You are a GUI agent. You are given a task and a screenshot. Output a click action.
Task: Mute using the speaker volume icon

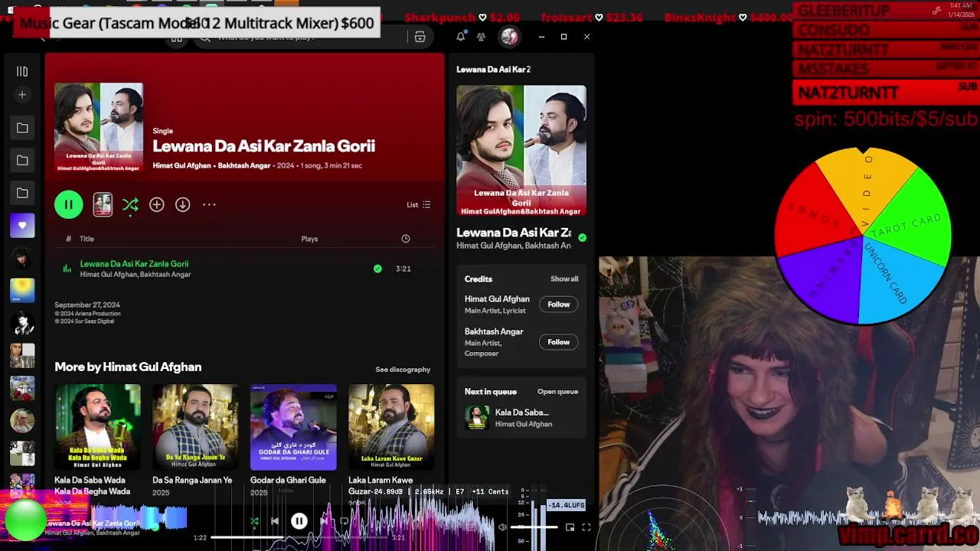pos(502,527)
